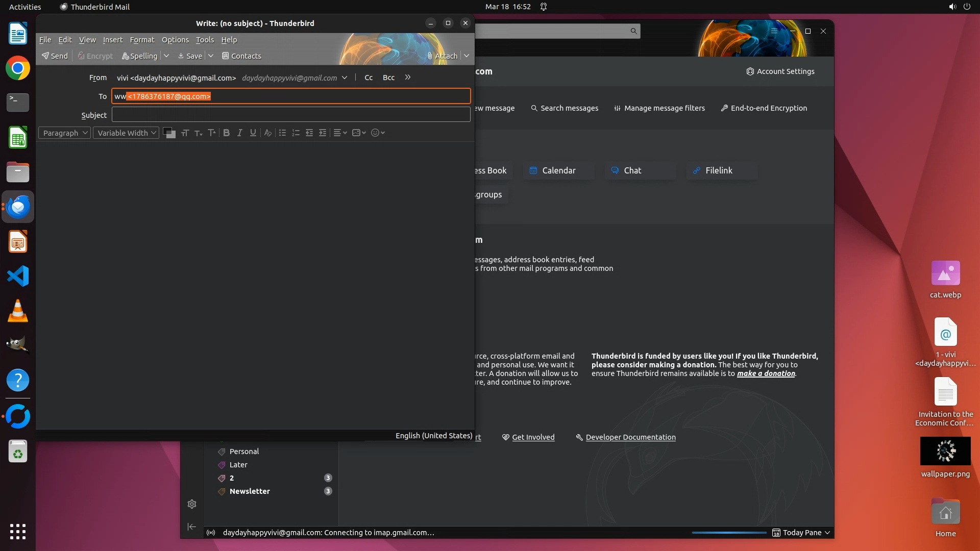This screenshot has height=551, width=980.
Task: Open the Format menu
Action: [142, 40]
